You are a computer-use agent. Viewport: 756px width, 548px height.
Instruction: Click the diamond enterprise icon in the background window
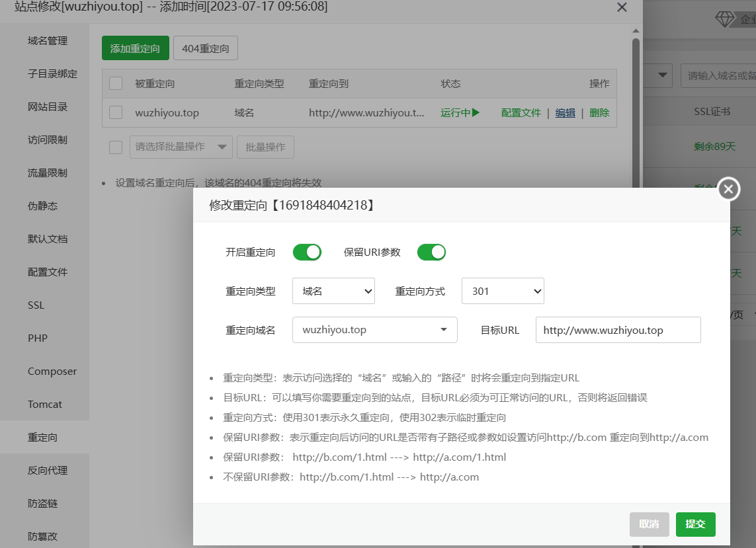click(724, 19)
